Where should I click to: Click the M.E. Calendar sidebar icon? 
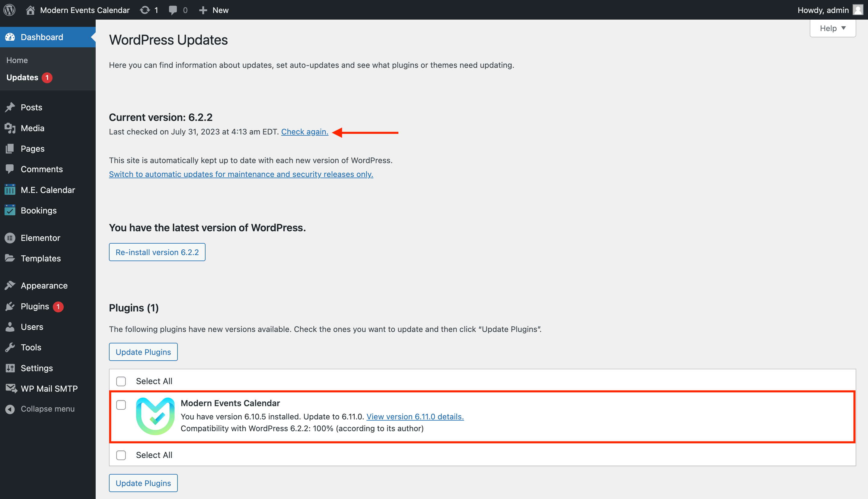(x=10, y=190)
